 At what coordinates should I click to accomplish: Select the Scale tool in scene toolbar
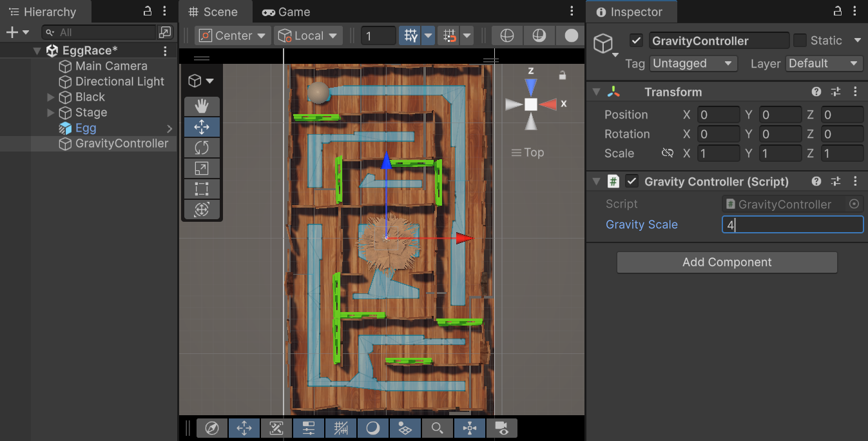pyautogui.click(x=202, y=168)
